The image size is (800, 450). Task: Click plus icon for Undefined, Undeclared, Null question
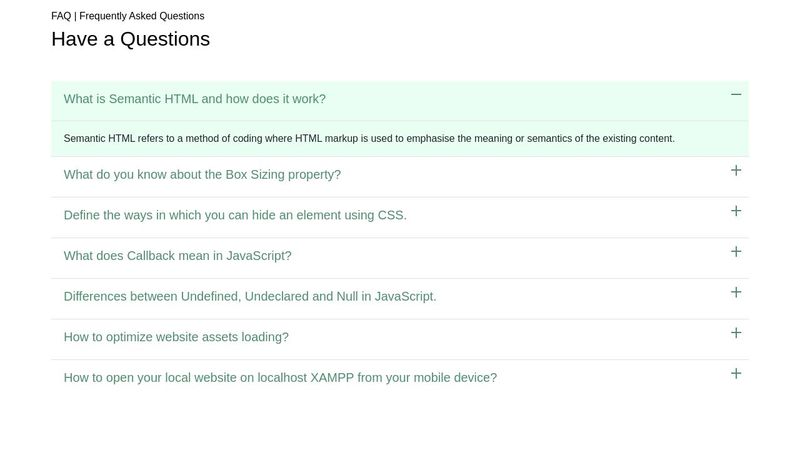pos(736,292)
